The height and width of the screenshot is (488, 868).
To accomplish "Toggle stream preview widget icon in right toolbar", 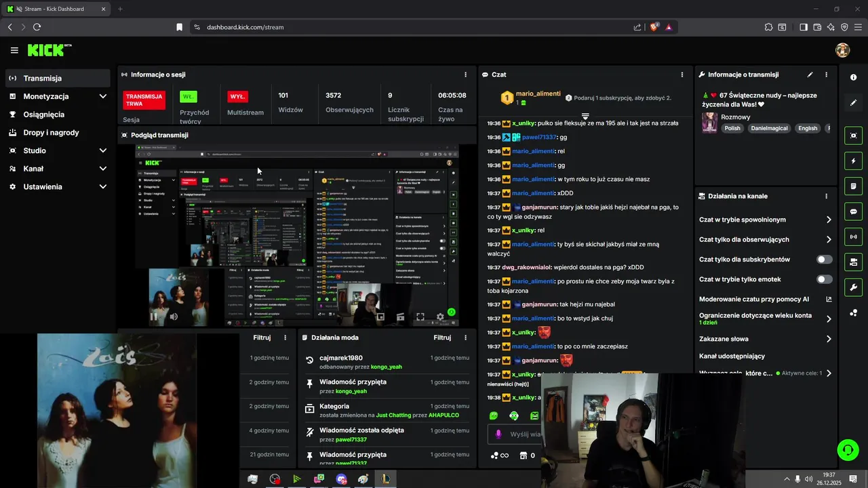I will pos(854,136).
